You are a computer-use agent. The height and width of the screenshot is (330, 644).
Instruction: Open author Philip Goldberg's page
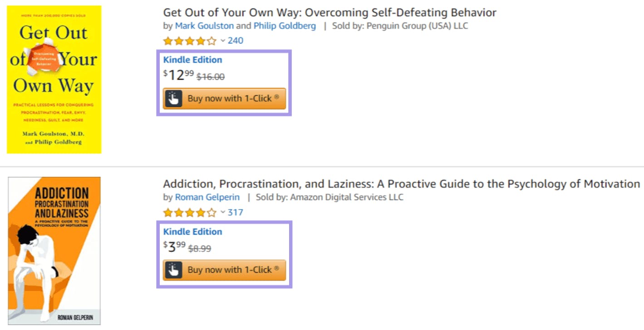pos(285,26)
